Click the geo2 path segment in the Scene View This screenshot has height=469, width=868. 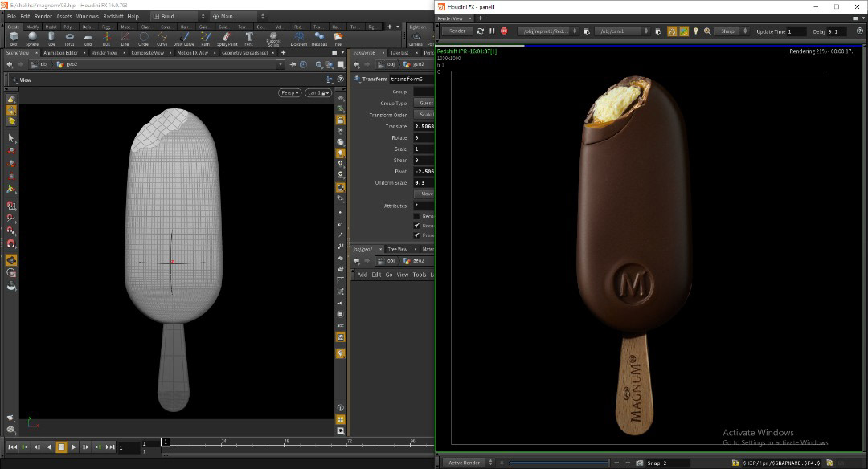tap(68, 65)
